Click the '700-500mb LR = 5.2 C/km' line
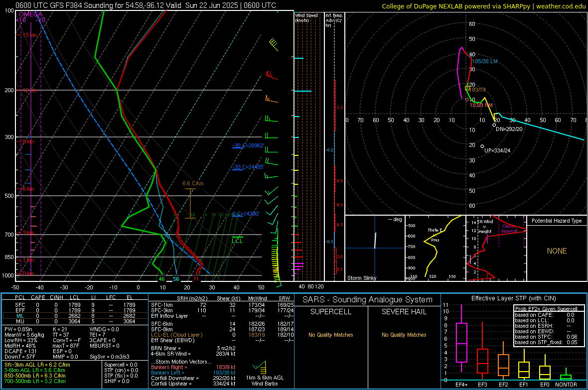The width and height of the screenshot is (588, 390). pos(35,381)
